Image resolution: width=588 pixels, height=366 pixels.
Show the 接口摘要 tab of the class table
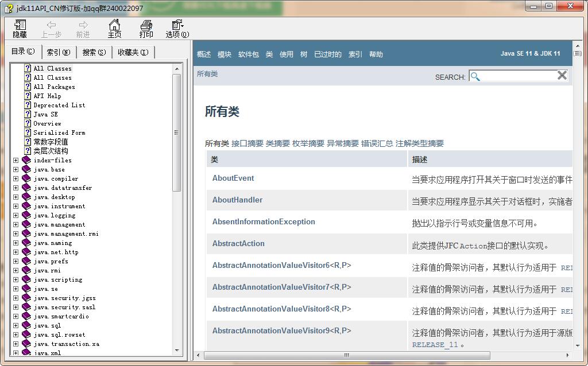tap(247, 143)
